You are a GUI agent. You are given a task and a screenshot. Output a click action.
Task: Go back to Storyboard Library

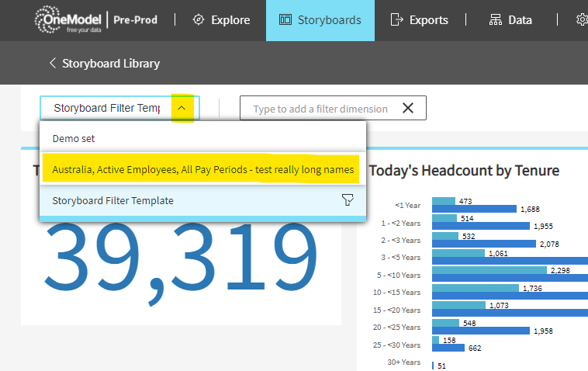coord(110,64)
